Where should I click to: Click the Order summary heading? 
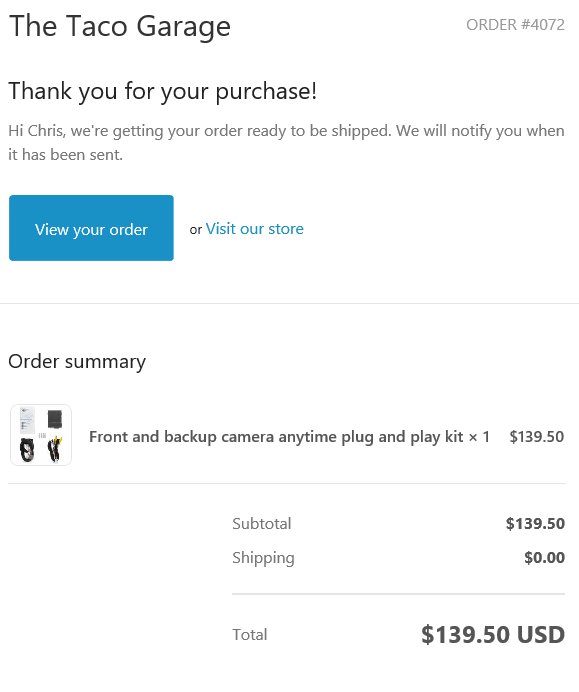click(x=77, y=362)
